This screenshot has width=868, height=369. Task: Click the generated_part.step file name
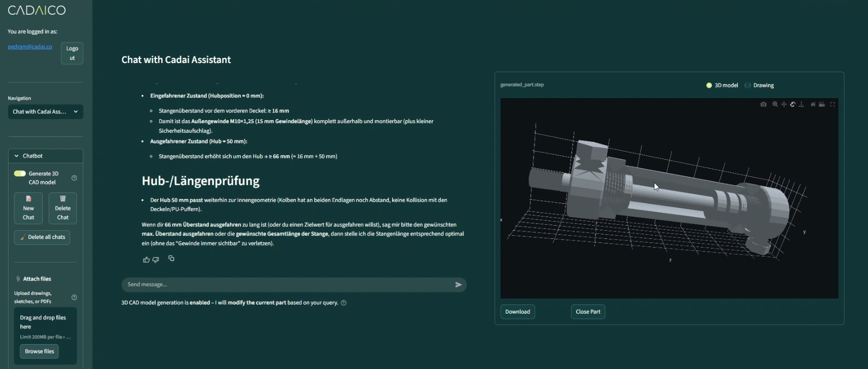click(x=522, y=85)
